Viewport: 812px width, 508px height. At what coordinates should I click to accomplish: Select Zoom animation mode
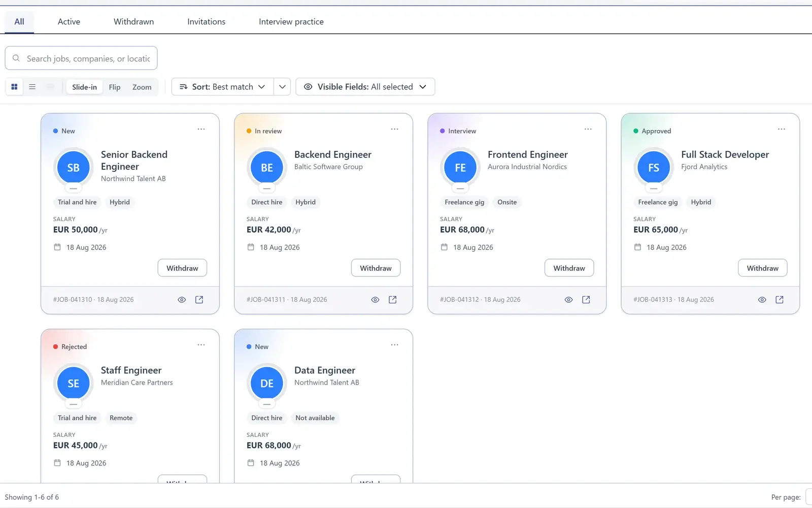(x=142, y=87)
